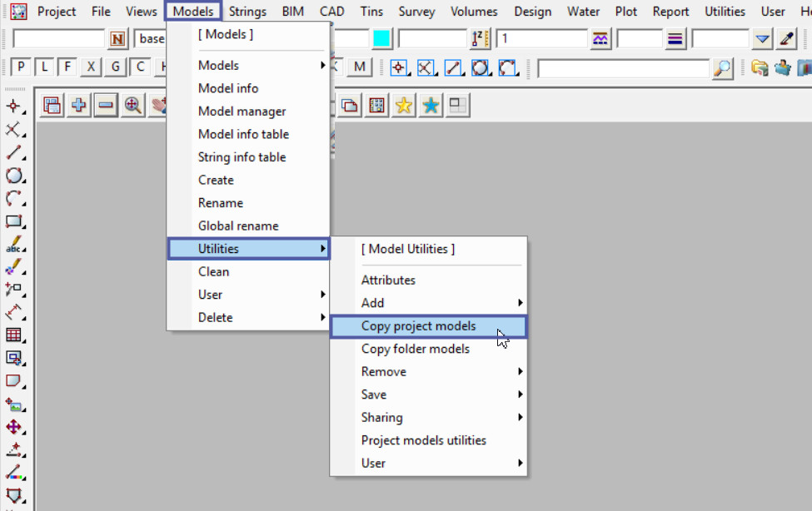Viewport: 812px width, 511px height.
Task: Open the blue folder icon with person
Action: pyautogui.click(x=783, y=67)
